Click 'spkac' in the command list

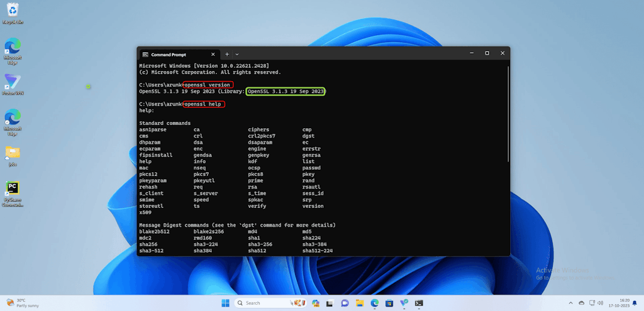(x=255, y=200)
